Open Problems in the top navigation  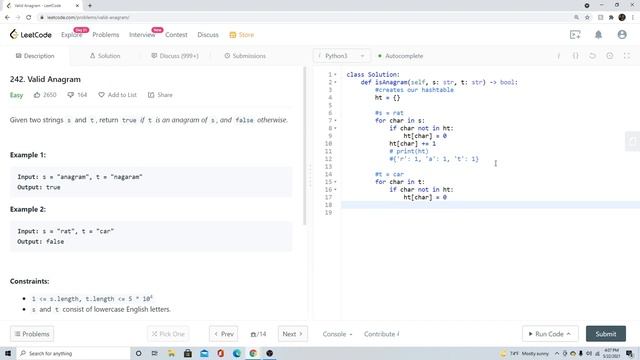[106, 35]
